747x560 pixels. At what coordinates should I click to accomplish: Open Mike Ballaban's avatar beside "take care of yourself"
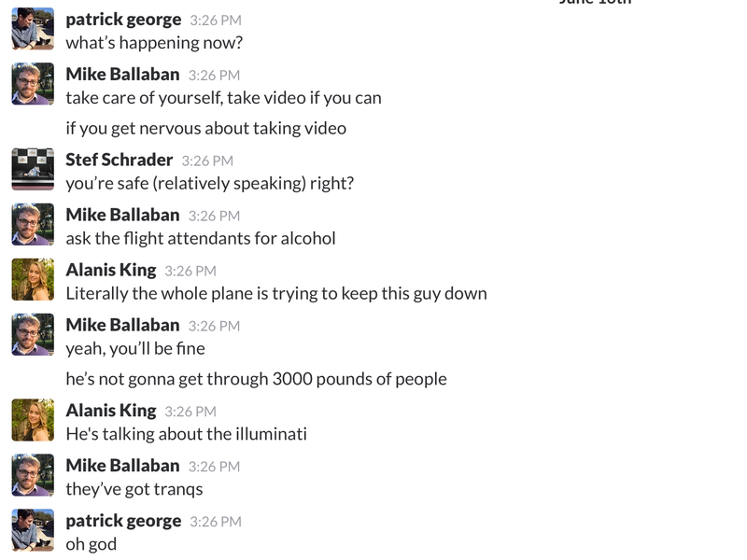33,84
